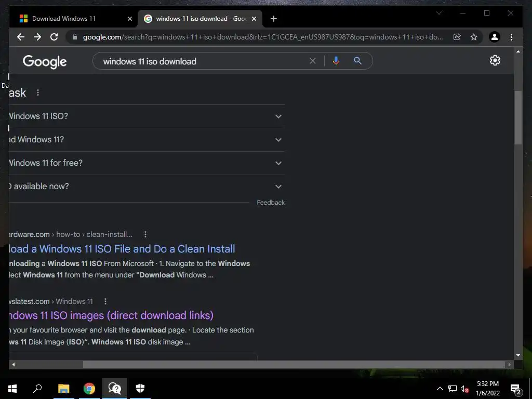Image resolution: width=532 pixels, height=399 pixels.
Task: Click the vertical scrollbar thumb
Action: point(518,118)
